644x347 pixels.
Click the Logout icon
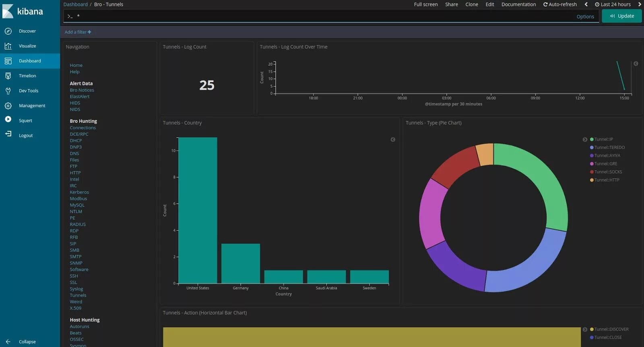pyautogui.click(x=8, y=134)
